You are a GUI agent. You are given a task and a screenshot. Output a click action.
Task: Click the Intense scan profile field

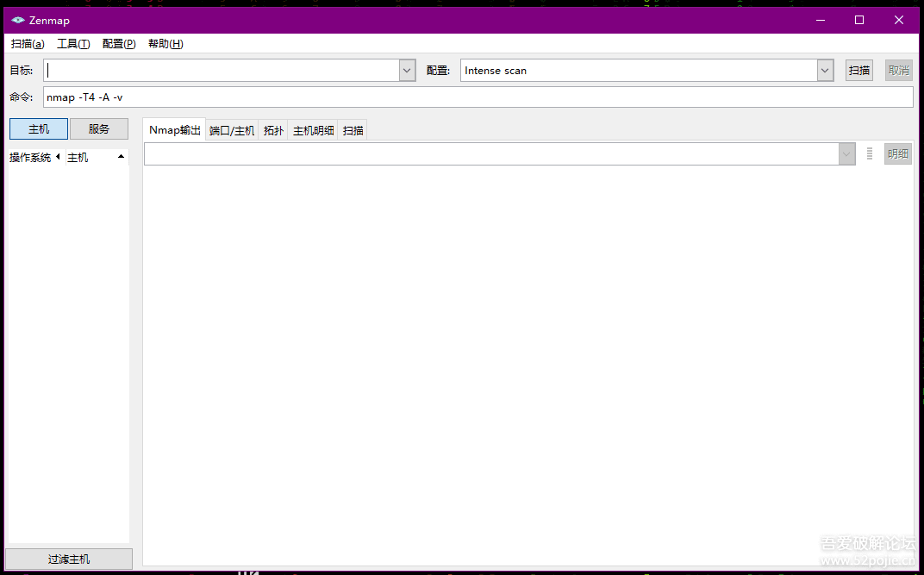pyautogui.click(x=639, y=70)
